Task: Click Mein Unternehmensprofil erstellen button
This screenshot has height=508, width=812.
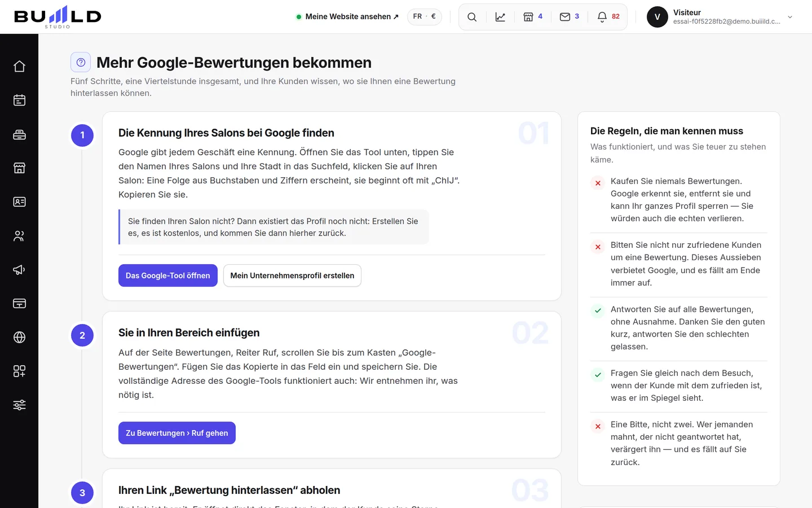Action: (292, 275)
